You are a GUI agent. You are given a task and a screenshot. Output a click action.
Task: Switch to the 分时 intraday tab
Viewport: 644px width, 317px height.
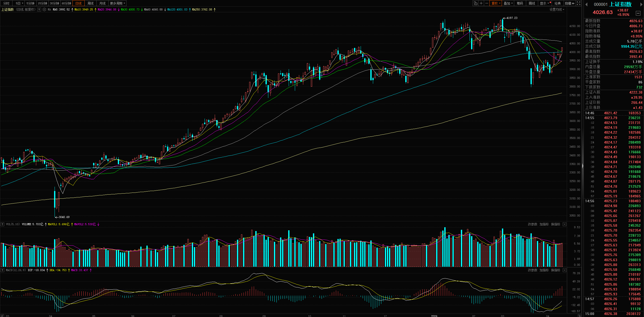[x=6, y=3]
